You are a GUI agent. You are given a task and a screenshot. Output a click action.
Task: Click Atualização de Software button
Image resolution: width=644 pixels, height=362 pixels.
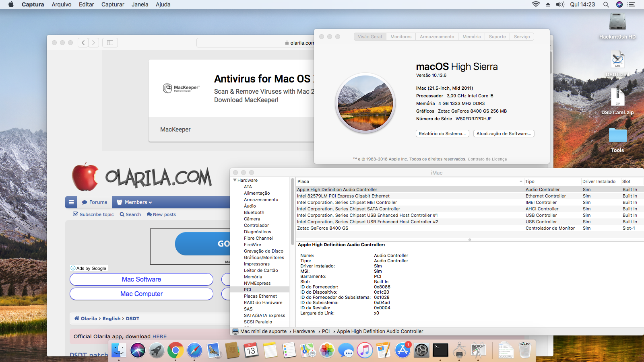pos(504,134)
